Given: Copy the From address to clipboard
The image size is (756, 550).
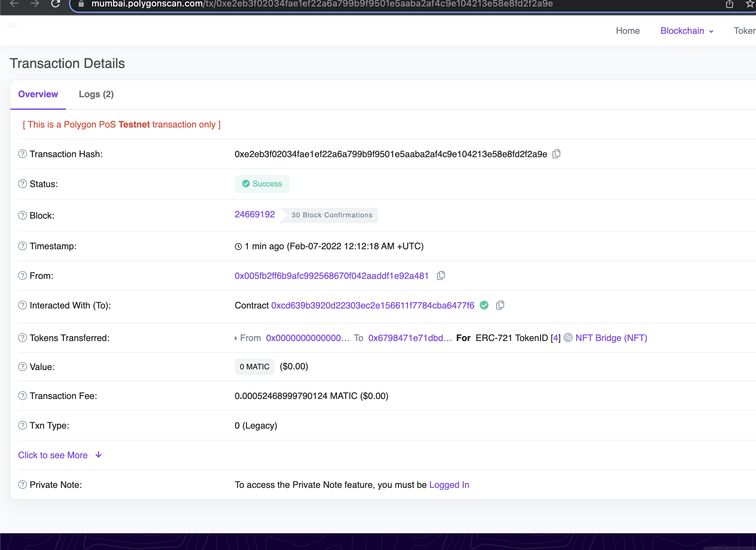Looking at the screenshot, I should click(441, 276).
